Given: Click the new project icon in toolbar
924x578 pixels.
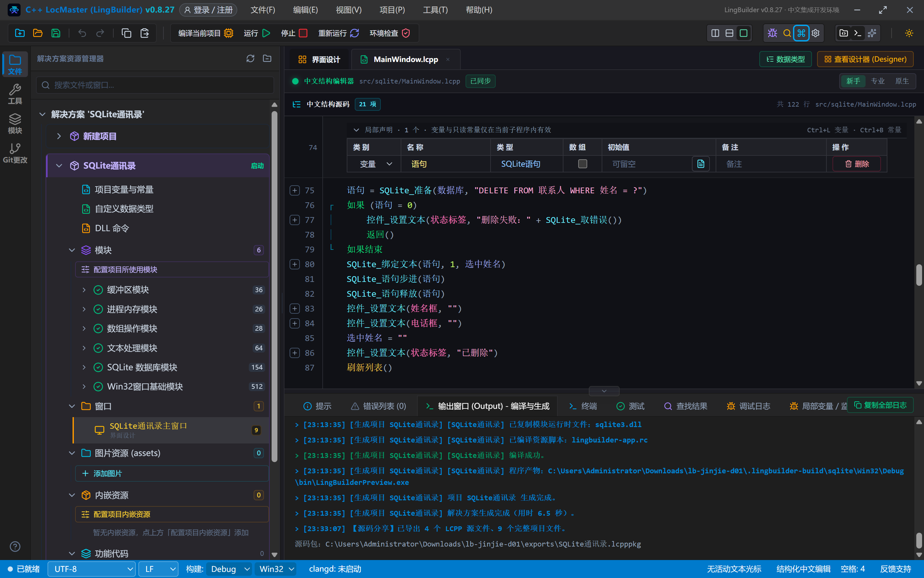Looking at the screenshot, I should point(20,33).
